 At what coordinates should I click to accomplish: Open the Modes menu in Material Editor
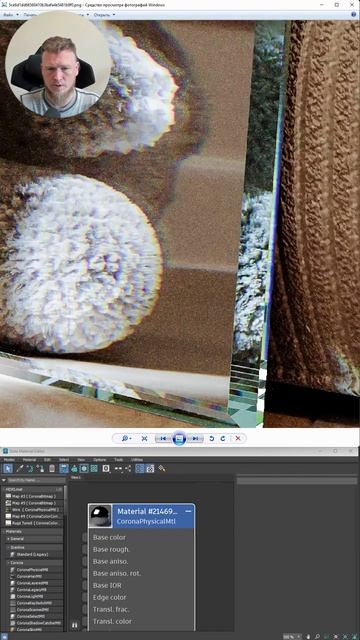(x=9, y=460)
